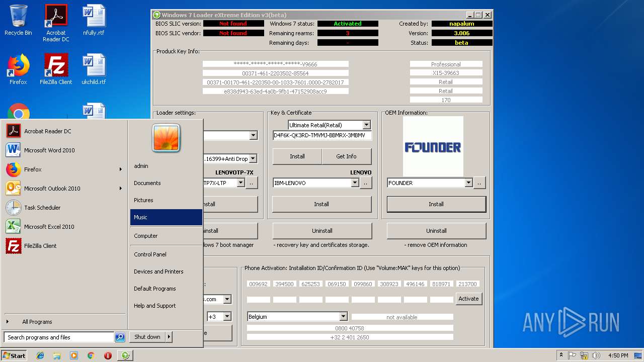Open FileZilla Client desktop shortcut
Screen dimensions: 644x362
[x=56, y=69]
